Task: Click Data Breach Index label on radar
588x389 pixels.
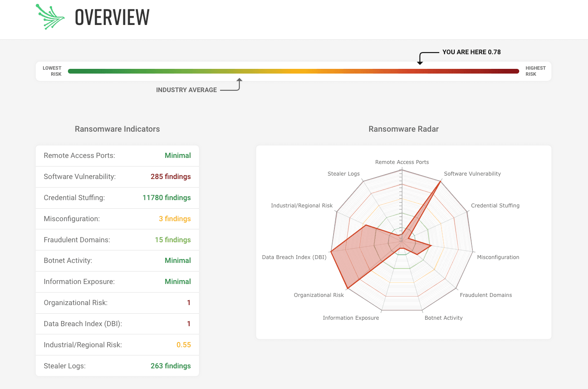Action: (x=294, y=257)
